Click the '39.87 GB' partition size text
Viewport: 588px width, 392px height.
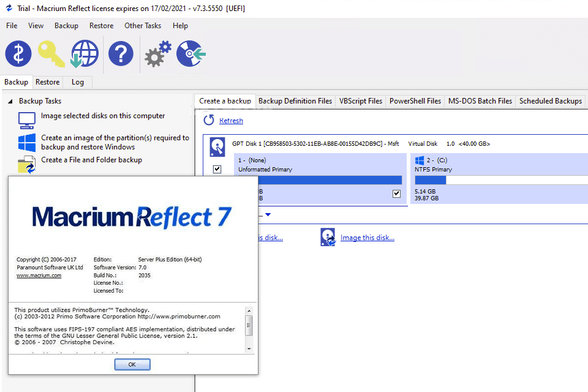[427, 198]
